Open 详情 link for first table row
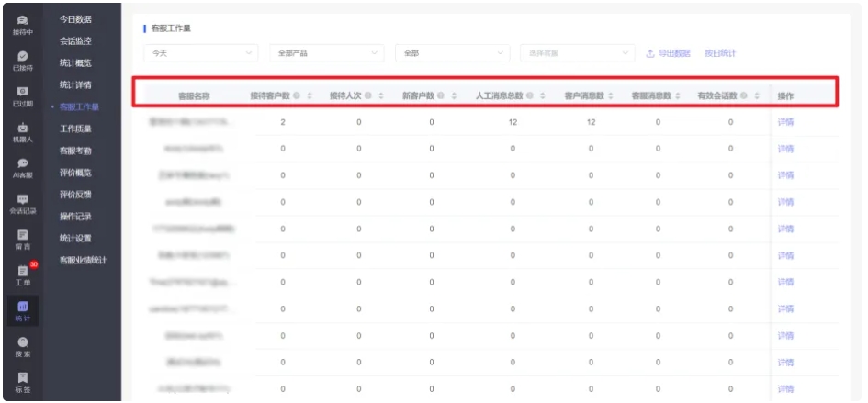The image size is (868, 403). coord(785,122)
